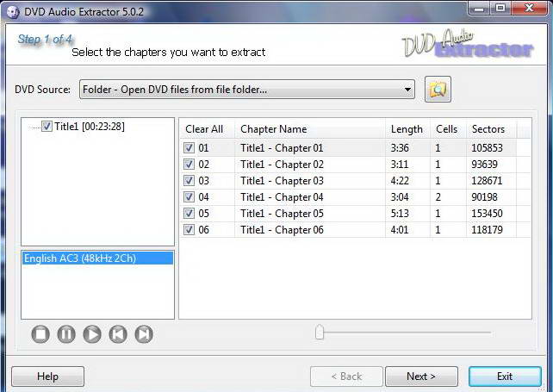Screen dimensions: 553x392
Task: Uncheck chapter 01 checkbox
Action: (x=189, y=147)
